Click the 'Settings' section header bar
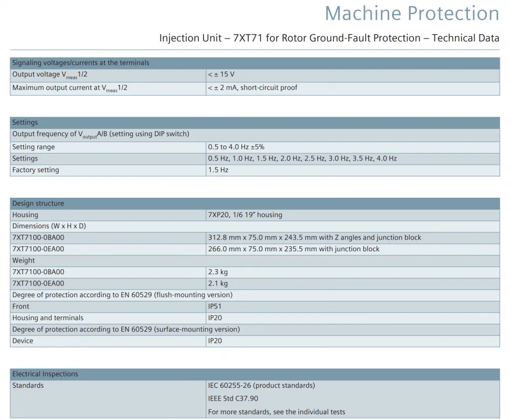The height and width of the screenshot is (420, 510). point(254,122)
